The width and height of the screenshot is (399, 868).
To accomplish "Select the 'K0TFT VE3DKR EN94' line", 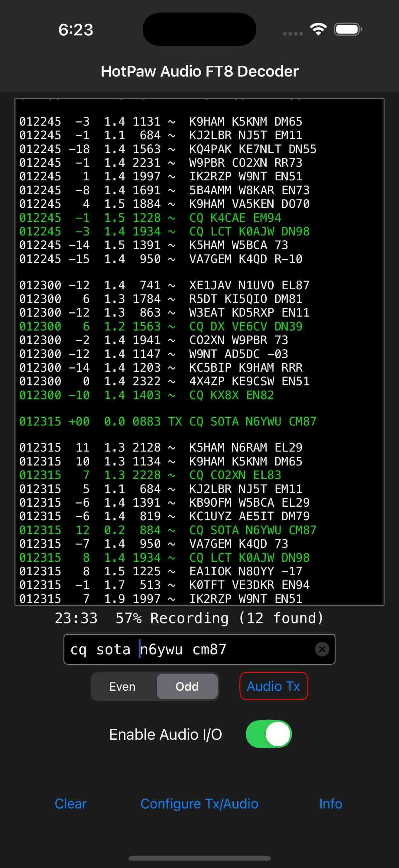I will [164, 585].
